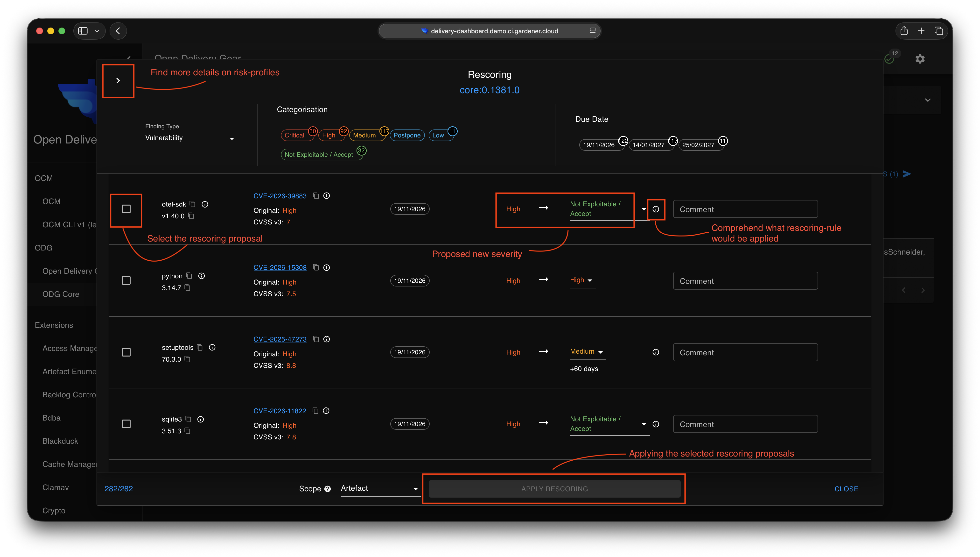Select the otel-sdk rescoring checkbox
The width and height of the screenshot is (980, 557).
126,209
